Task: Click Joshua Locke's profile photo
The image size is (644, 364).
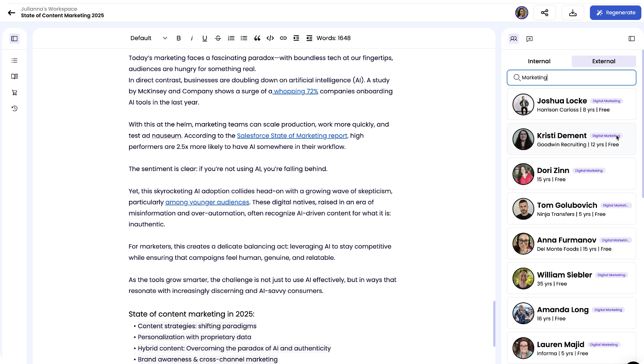Action: (523, 105)
